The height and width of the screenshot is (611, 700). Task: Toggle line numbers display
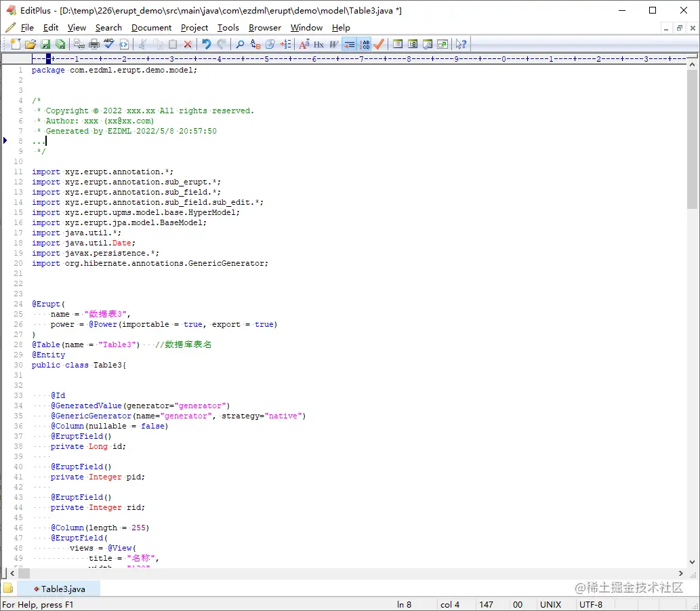coord(365,44)
